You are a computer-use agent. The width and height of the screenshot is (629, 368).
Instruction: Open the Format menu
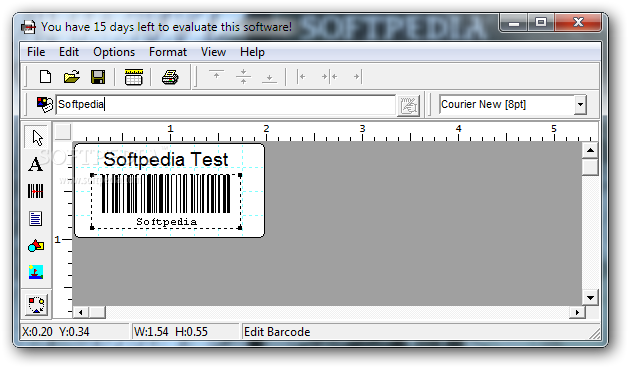pyautogui.click(x=168, y=52)
